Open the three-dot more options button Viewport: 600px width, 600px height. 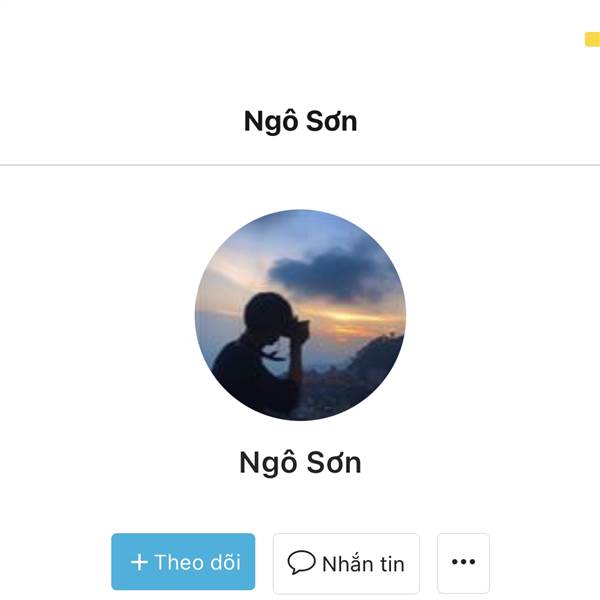[463, 562]
